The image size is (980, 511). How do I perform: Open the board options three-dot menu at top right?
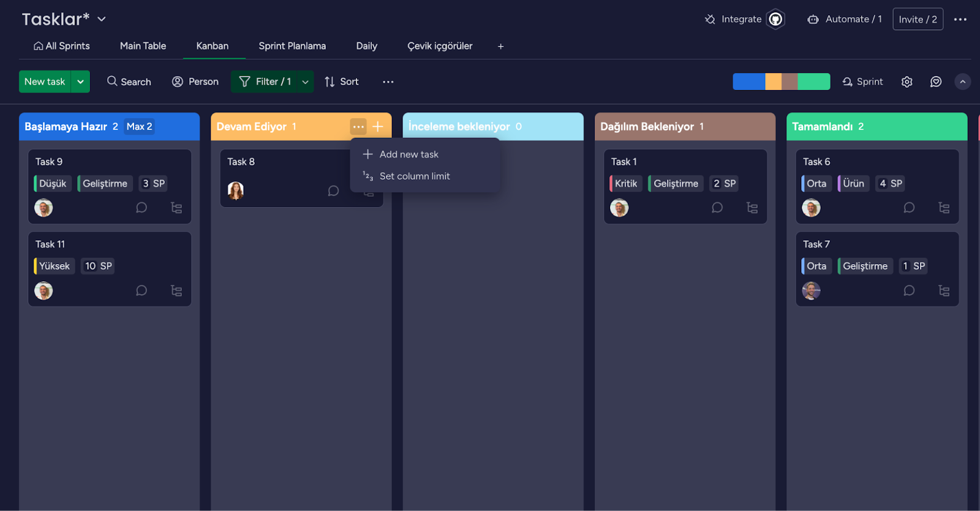[x=960, y=20]
